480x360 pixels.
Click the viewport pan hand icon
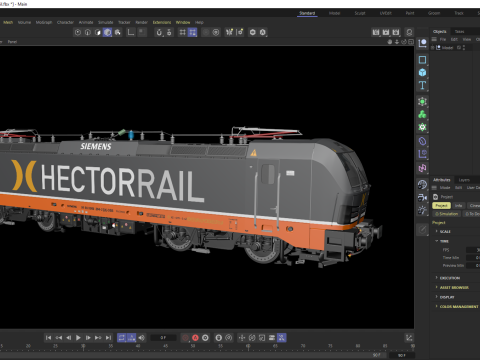click(390, 42)
